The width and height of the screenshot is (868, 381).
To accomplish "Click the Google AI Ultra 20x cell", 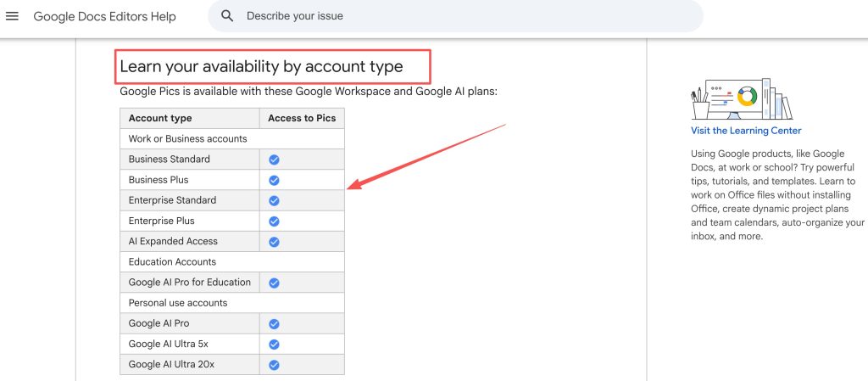I will [190, 364].
